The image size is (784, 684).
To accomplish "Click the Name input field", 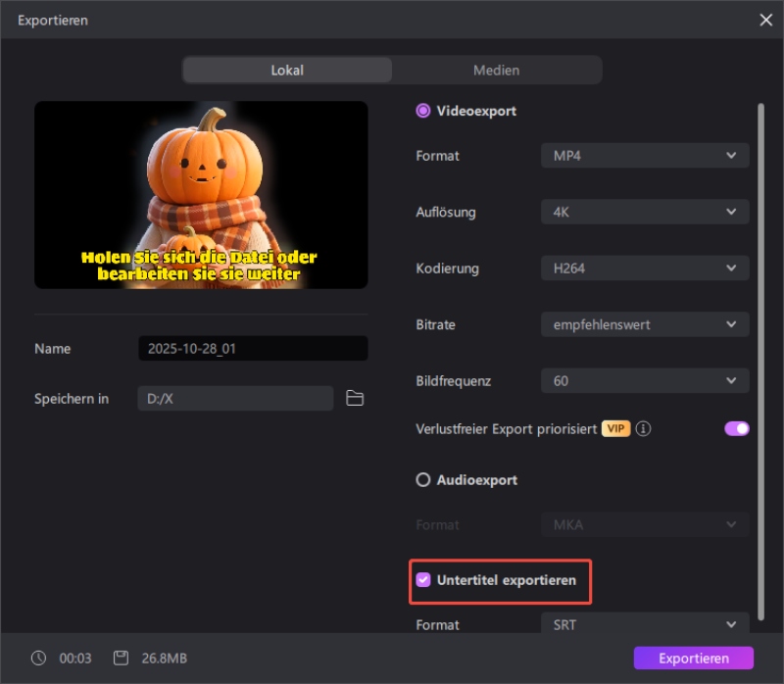I will pyautogui.click(x=253, y=349).
